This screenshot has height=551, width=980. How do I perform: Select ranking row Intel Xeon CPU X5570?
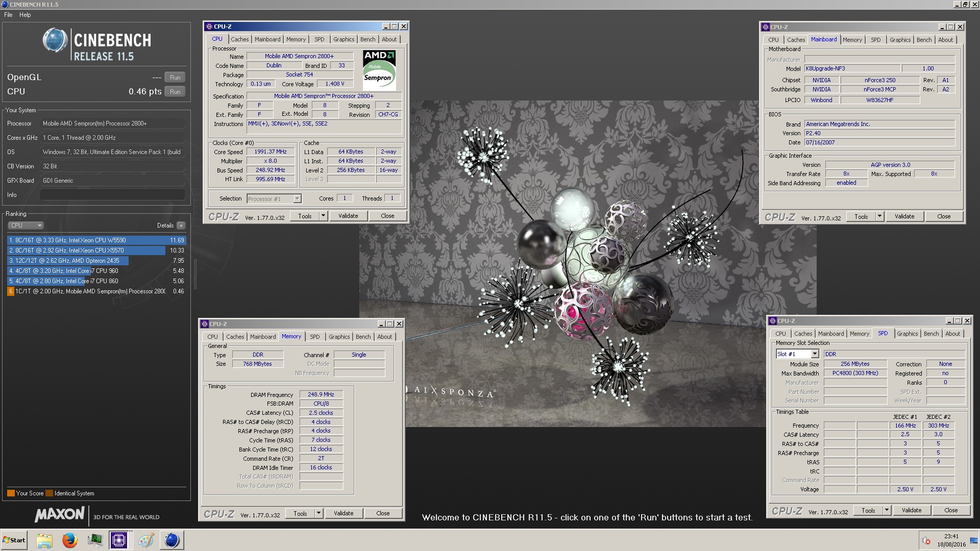coord(96,251)
